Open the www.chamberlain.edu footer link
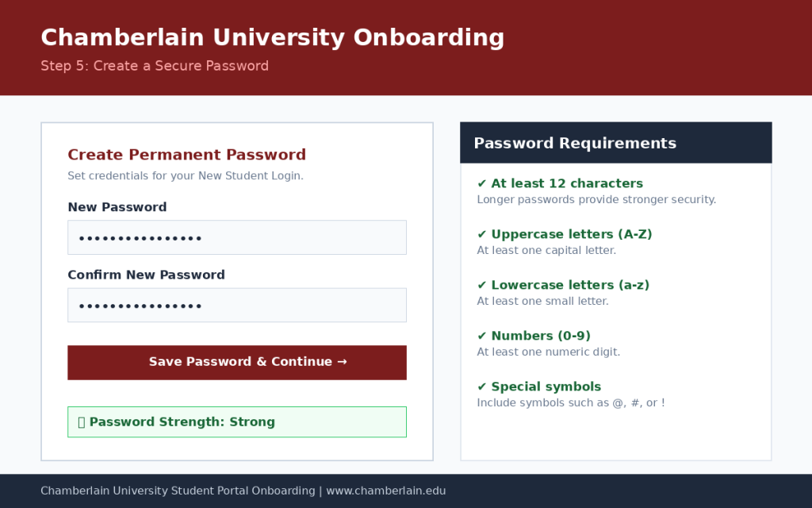 click(386, 491)
